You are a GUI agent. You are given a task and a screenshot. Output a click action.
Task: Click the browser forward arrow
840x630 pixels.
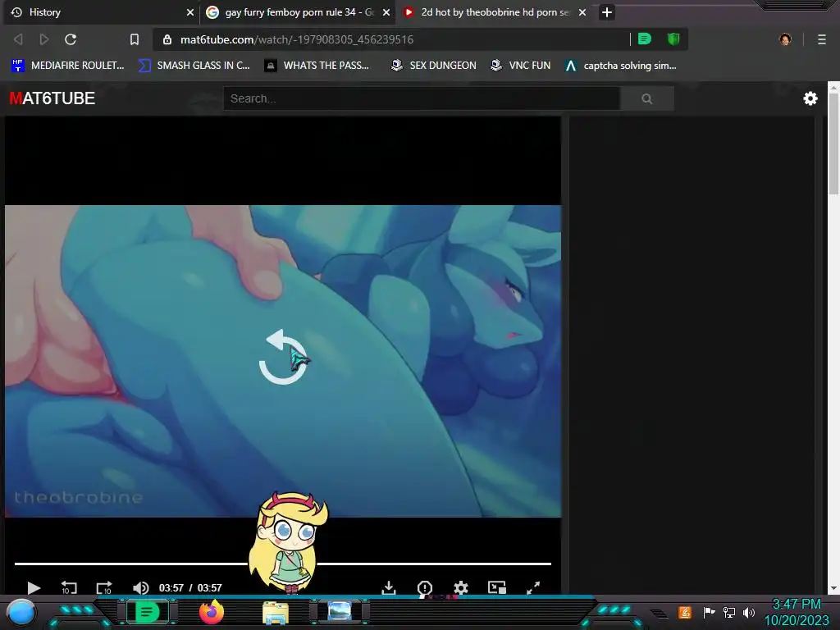44,39
